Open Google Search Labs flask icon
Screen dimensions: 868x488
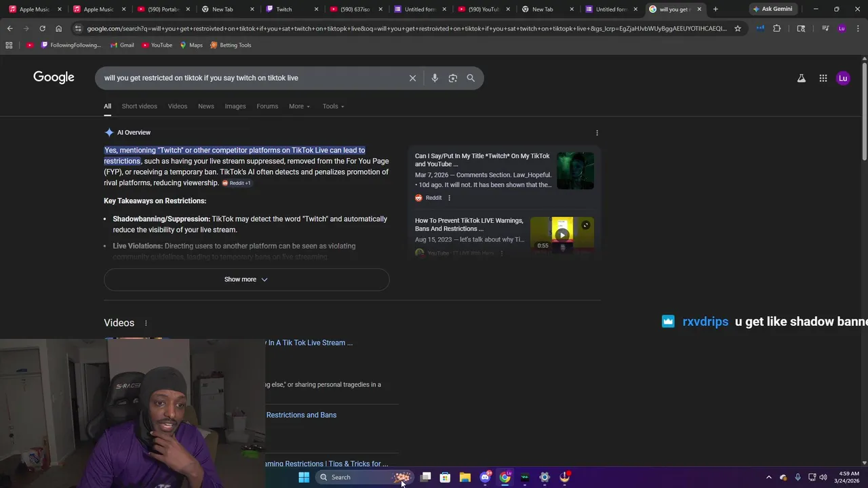(802, 78)
